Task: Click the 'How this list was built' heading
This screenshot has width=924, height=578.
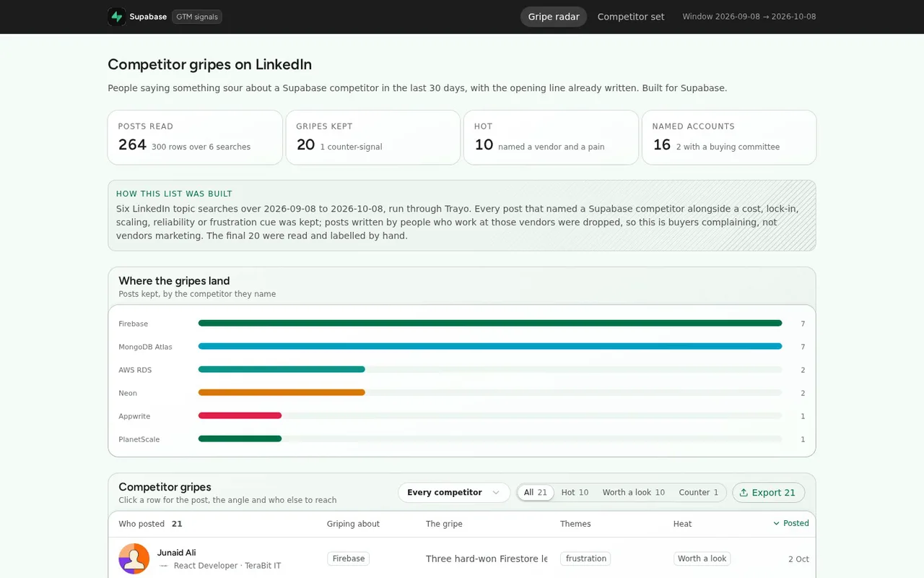Action: [174, 194]
